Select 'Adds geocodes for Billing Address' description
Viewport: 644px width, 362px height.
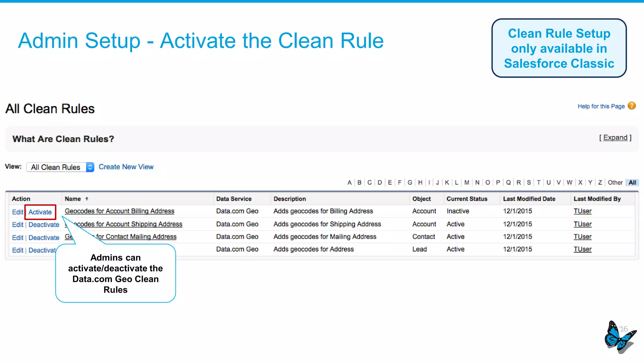pyautogui.click(x=323, y=211)
